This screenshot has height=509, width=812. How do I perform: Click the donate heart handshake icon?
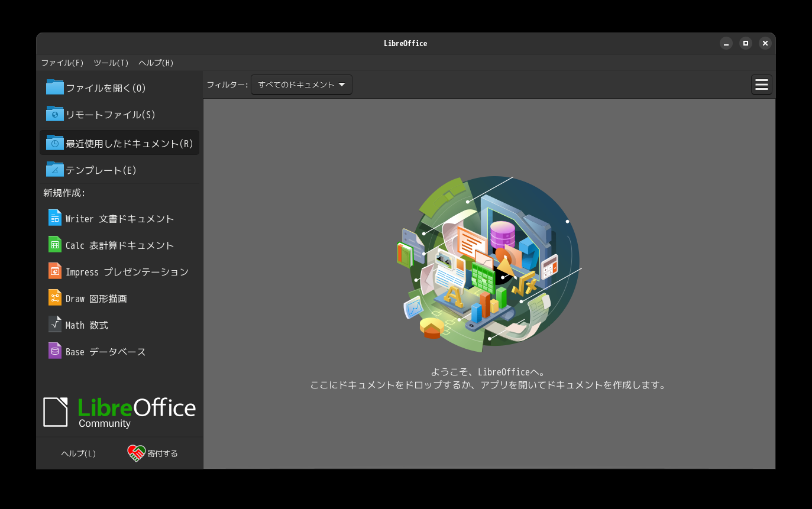click(x=137, y=453)
